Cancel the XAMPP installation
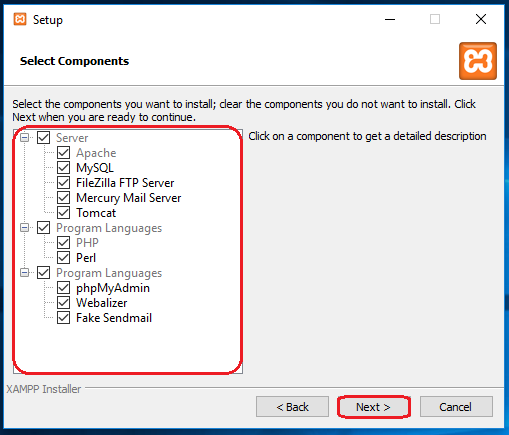The width and height of the screenshot is (509, 435). click(x=456, y=407)
